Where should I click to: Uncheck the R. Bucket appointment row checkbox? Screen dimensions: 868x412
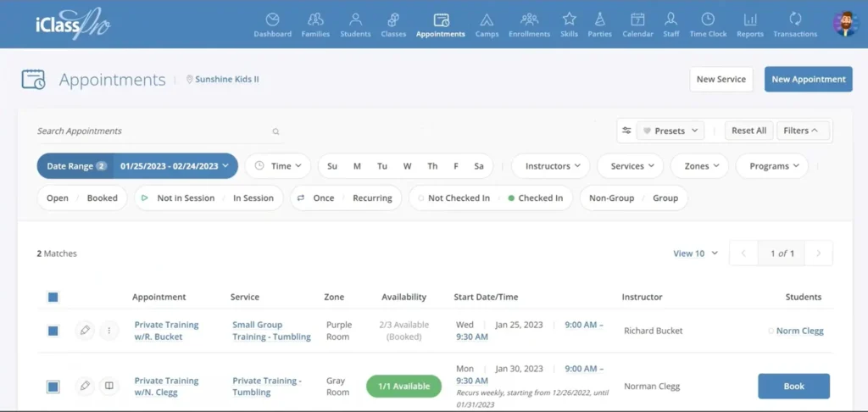pos(53,331)
